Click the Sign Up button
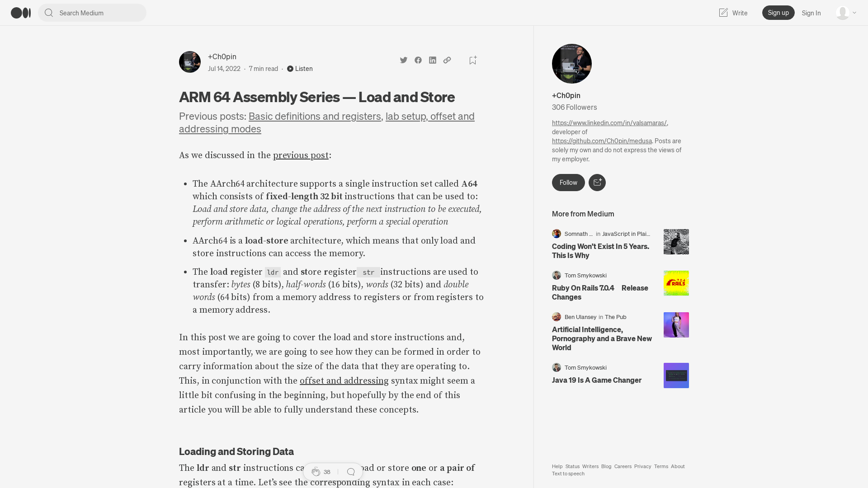Viewport: 868px width, 488px height. 778,13
